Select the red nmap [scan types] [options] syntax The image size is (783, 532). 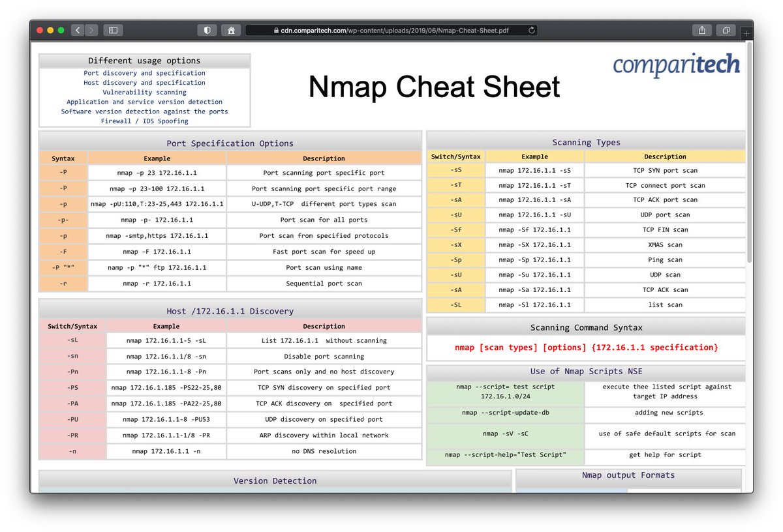click(x=586, y=347)
